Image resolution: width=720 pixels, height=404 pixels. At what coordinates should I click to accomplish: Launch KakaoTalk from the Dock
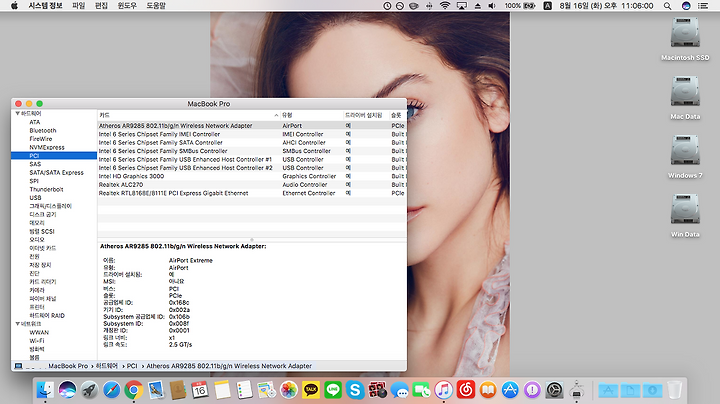(x=311, y=390)
